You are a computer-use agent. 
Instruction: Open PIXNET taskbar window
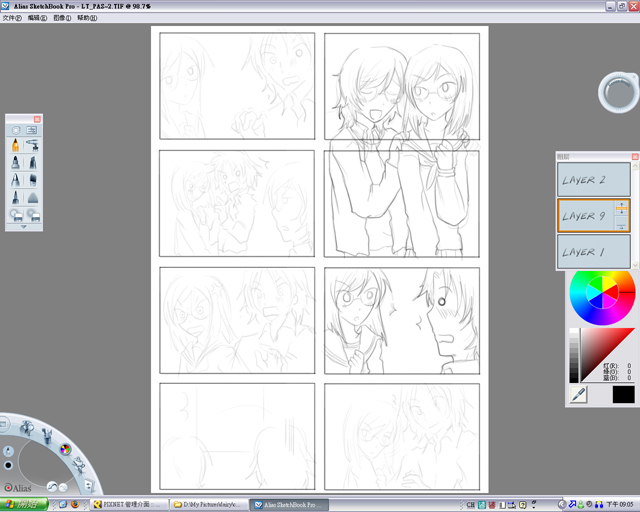(129, 505)
